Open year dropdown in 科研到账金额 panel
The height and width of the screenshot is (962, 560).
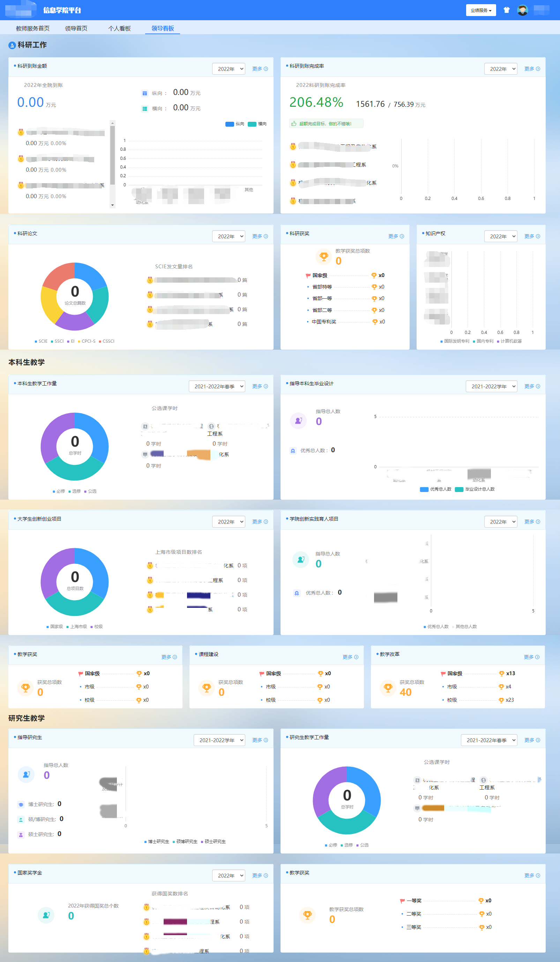[x=228, y=69]
